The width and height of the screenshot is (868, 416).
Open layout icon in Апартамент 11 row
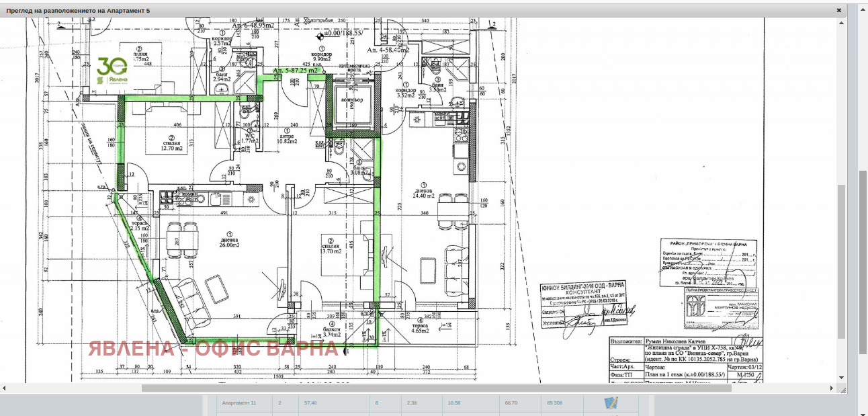(611, 403)
